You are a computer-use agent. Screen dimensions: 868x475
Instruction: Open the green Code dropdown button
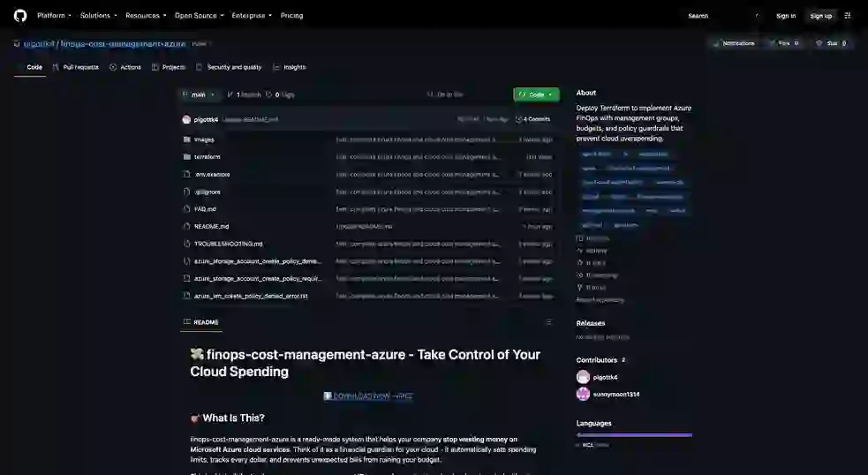[x=536, y=94]
